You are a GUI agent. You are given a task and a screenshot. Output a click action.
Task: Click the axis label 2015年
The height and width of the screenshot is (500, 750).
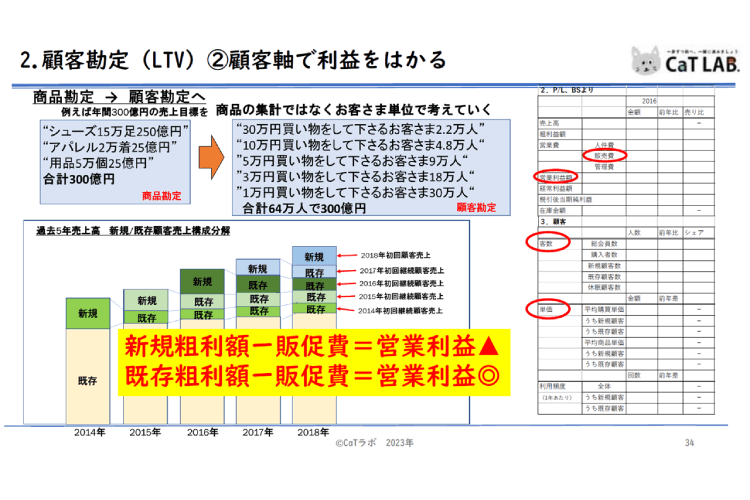pyautogui.click(x=145, y=433)
